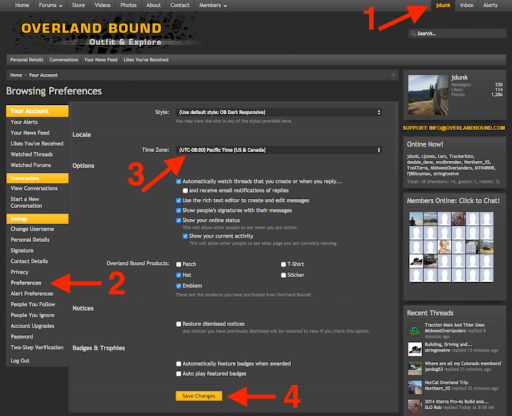Open the Inbox tab

click(x=467, y=5)
